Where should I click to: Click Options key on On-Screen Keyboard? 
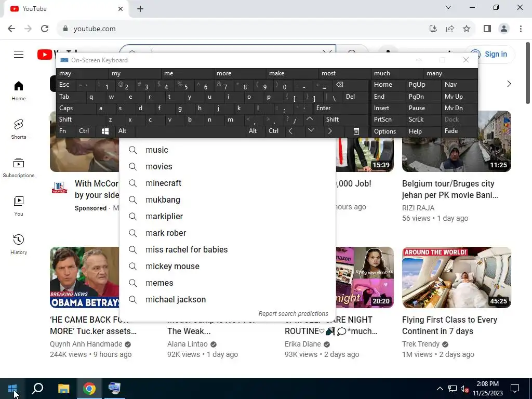coord(388,131)
